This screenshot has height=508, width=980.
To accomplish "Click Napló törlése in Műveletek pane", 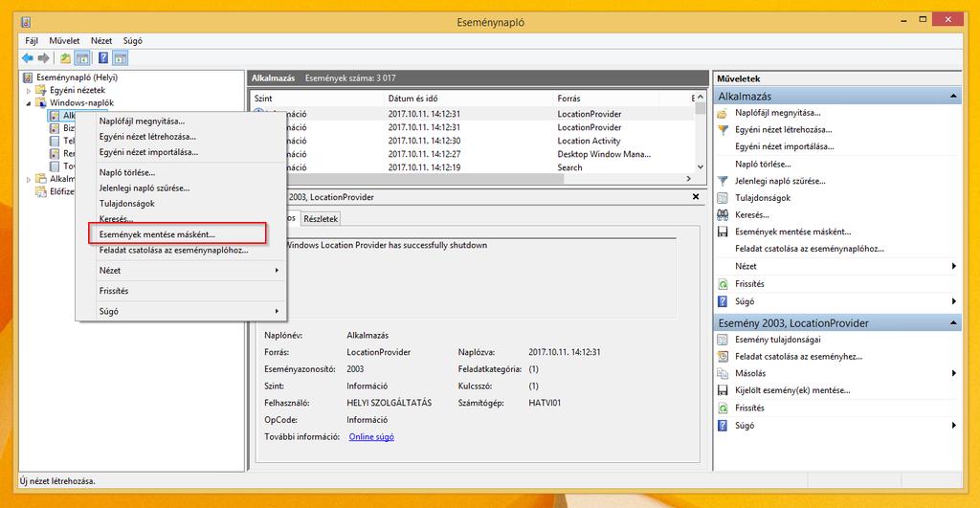I will point(763,165).
